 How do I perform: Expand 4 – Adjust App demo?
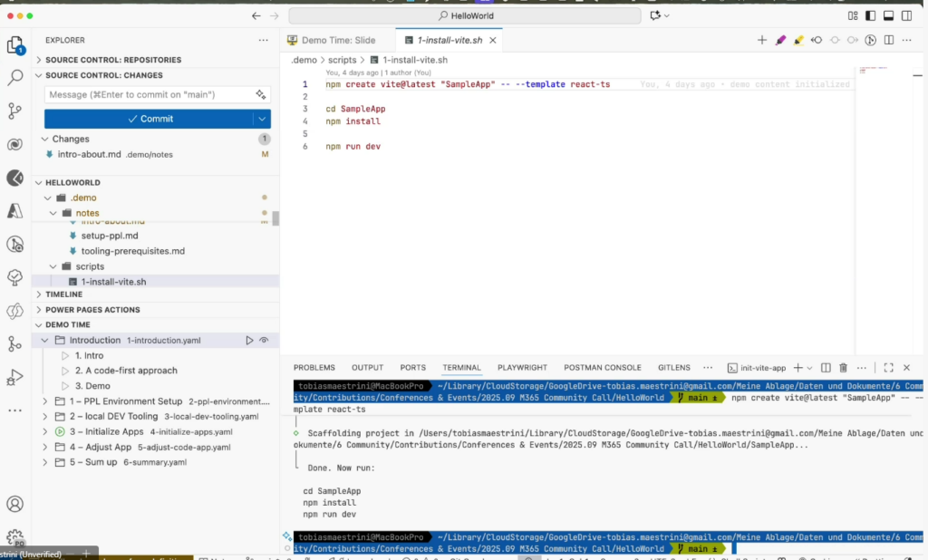(x=45, y=448)
